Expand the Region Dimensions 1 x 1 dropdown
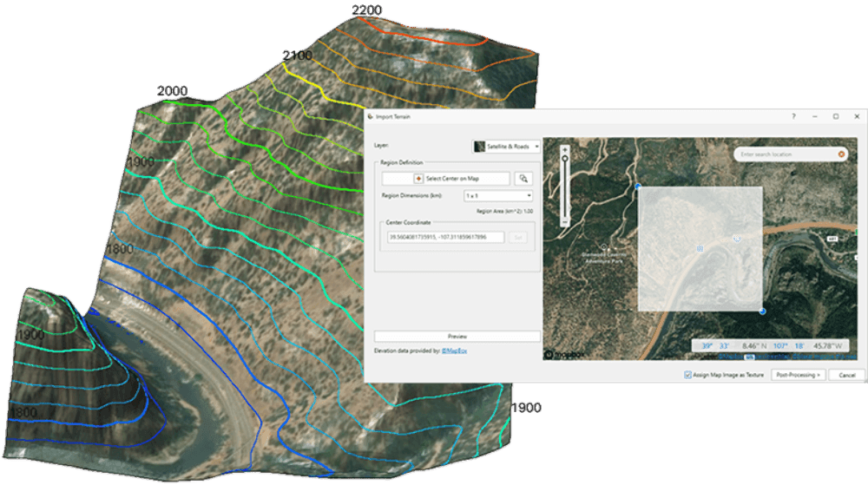 click(498, 196)
